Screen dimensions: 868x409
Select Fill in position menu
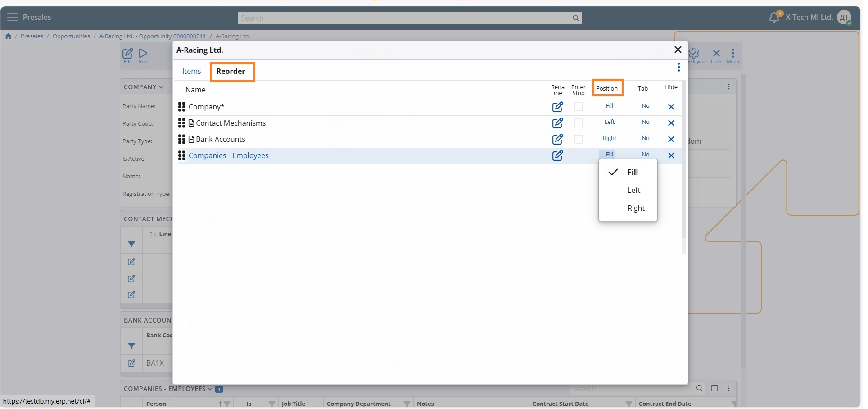tap(628, 172)
